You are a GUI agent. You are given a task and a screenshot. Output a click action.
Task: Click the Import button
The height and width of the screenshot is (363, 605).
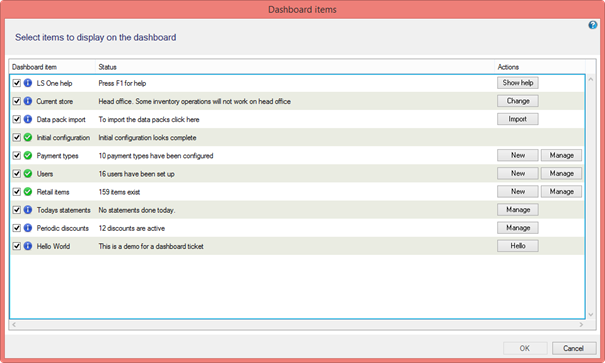(518, 119)
